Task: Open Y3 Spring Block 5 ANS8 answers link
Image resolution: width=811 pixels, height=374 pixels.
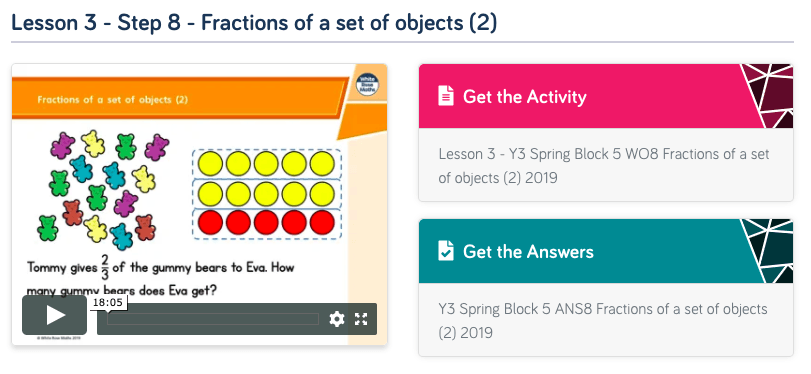Action: click(x=603, y=320)
